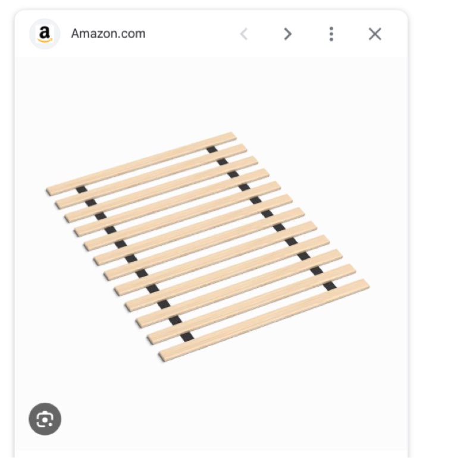Go to the previous image with left chevron
This screenshot has width=476, height=458.
tap(244, 34)
